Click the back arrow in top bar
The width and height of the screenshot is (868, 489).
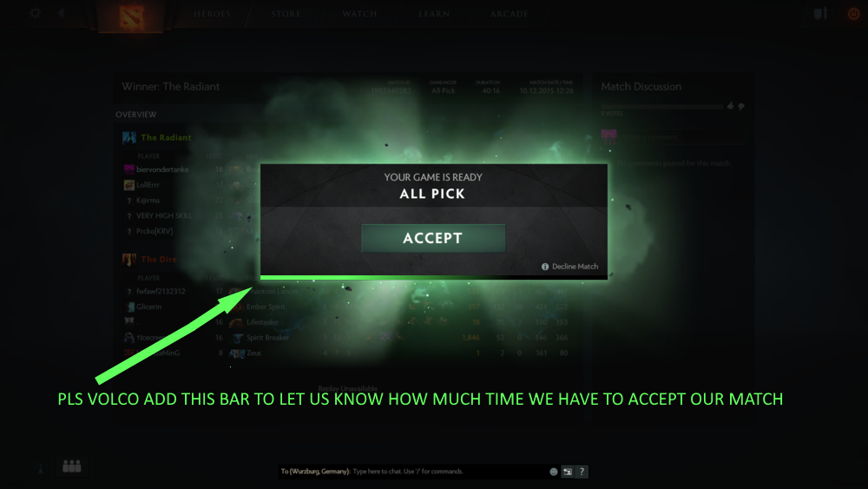(62, 13)
